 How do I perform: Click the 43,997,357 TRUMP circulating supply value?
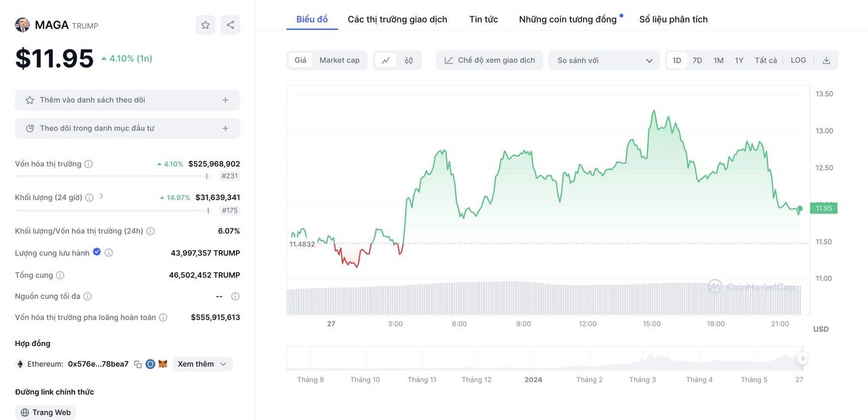coord(205,253)
